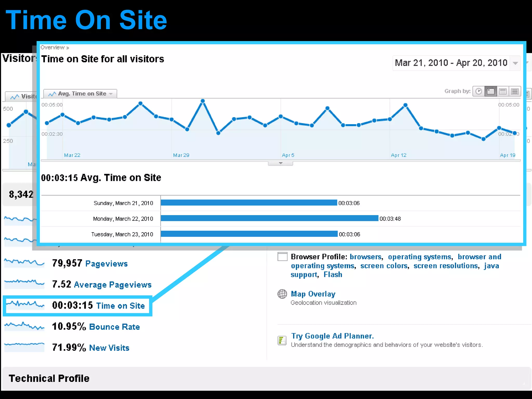The image size is (532, 399).
Task: Click the Try Google Ad Planner link
Action: click(332, 336)
